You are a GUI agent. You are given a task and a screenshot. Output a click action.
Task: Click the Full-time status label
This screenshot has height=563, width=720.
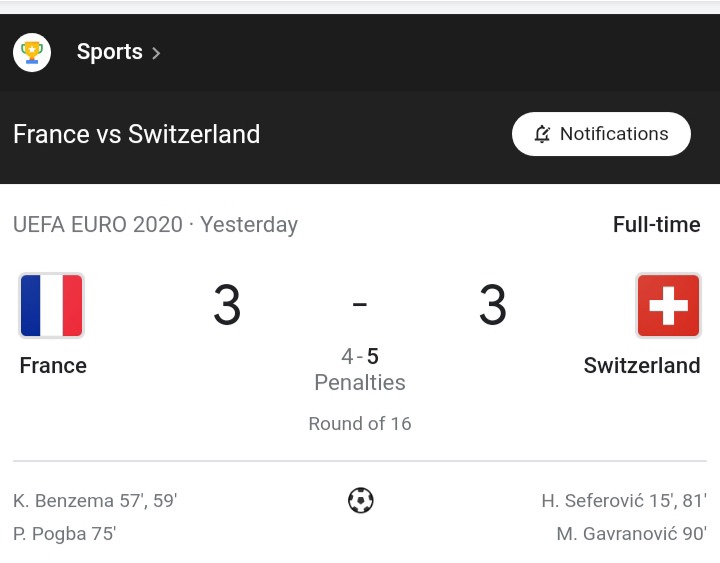point(657,225)
